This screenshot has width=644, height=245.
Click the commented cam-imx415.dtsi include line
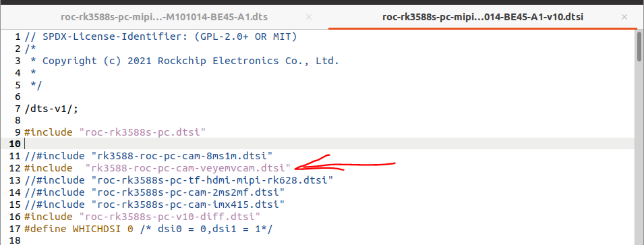[x=154, y=203]
